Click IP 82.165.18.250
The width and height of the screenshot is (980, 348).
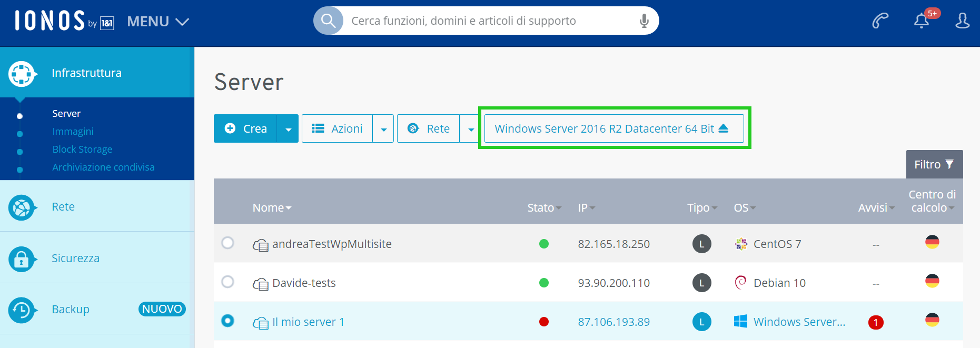tap(614, 244)
